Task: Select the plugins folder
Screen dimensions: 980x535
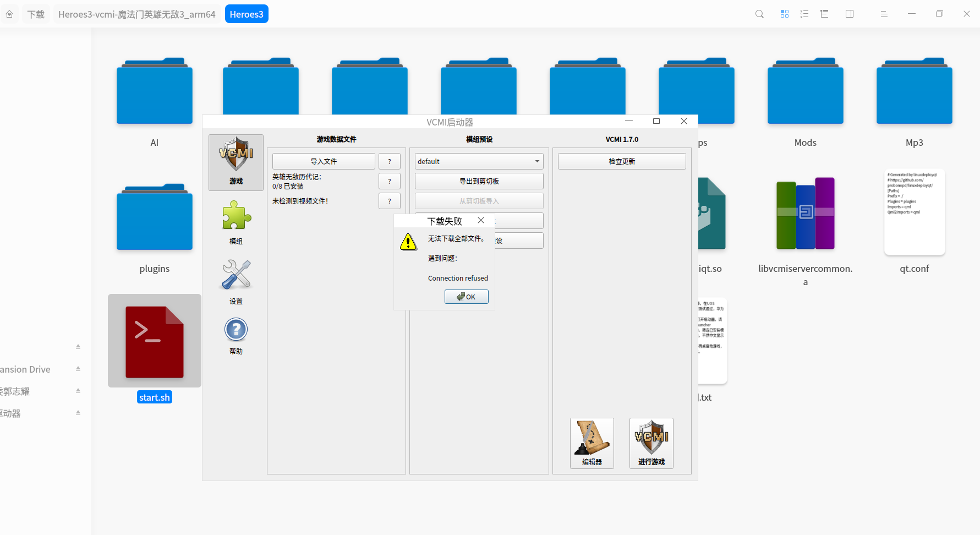Action: pyautogui.click(x=155, y=228)
